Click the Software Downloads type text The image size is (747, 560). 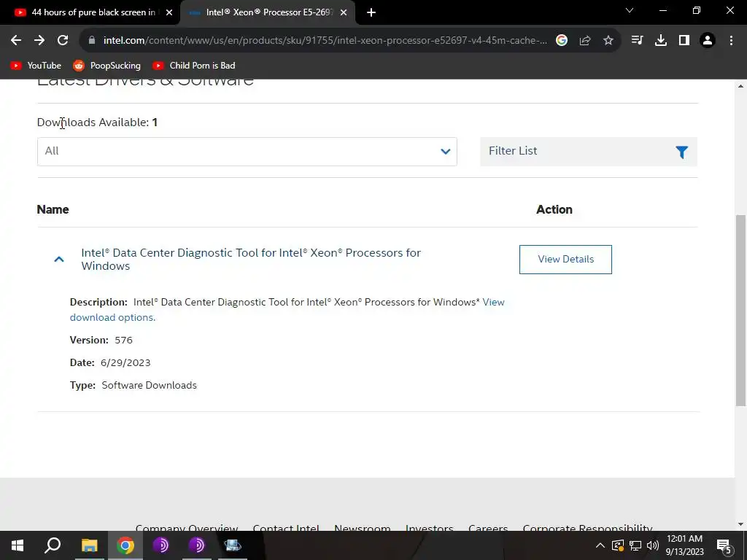(x=149, y=385)
